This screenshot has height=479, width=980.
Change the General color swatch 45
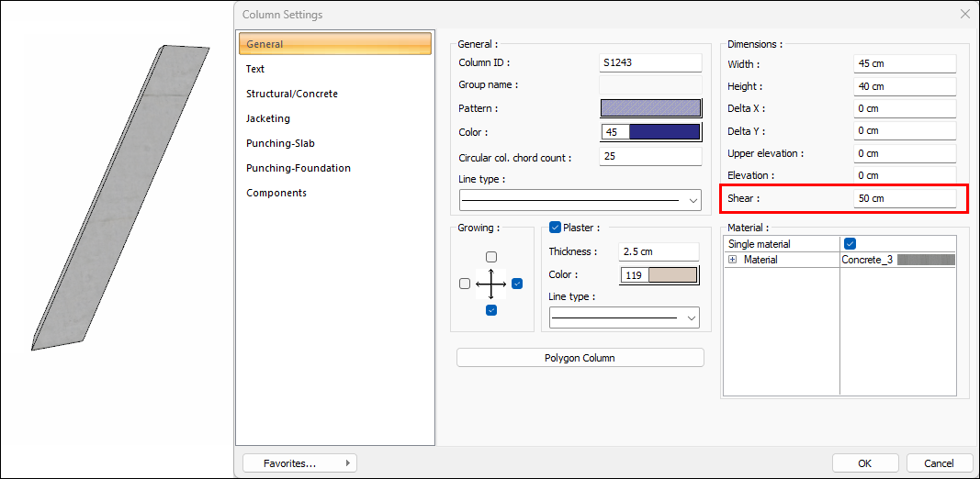pos(650,132)
